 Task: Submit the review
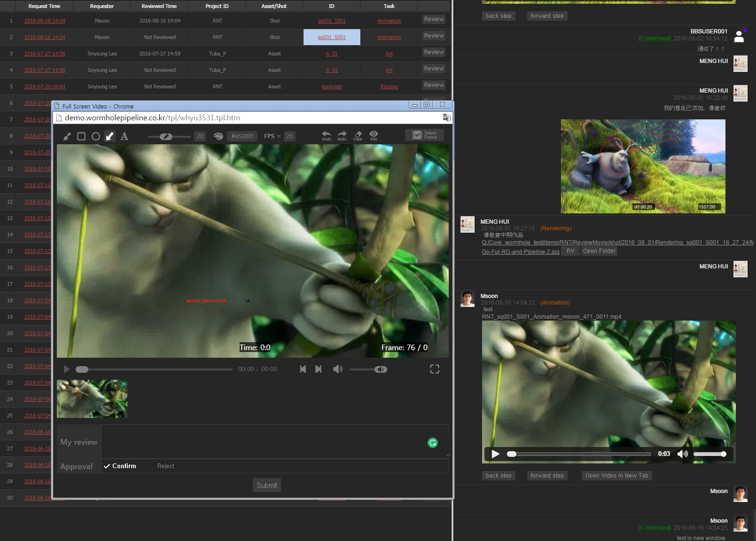(x=267, y=486)
